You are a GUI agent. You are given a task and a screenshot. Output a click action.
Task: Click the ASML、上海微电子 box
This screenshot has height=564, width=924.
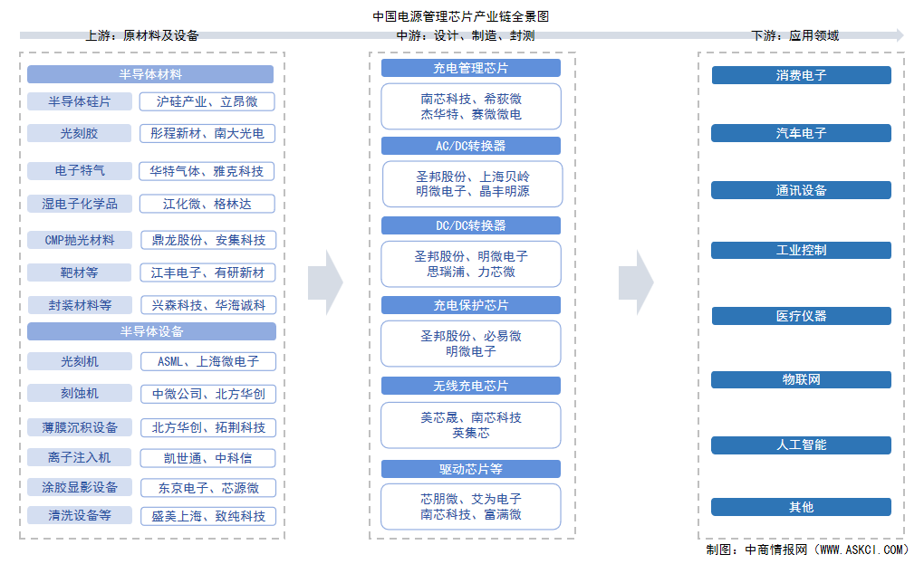coord(208,361)
